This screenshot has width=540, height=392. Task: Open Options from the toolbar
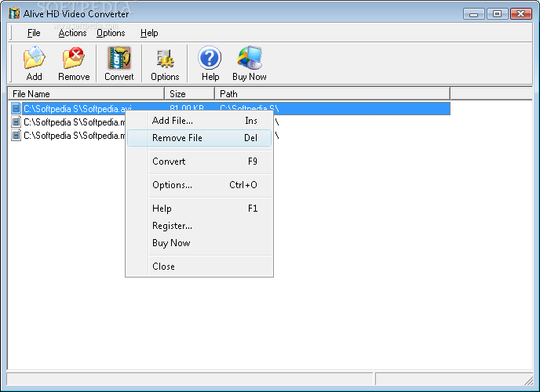click(165, 64)
